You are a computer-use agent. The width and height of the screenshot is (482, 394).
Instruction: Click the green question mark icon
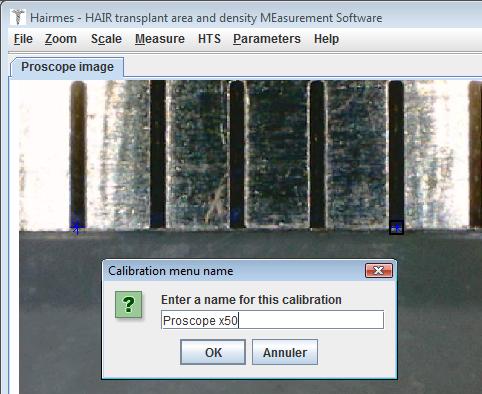coord(128,304)
